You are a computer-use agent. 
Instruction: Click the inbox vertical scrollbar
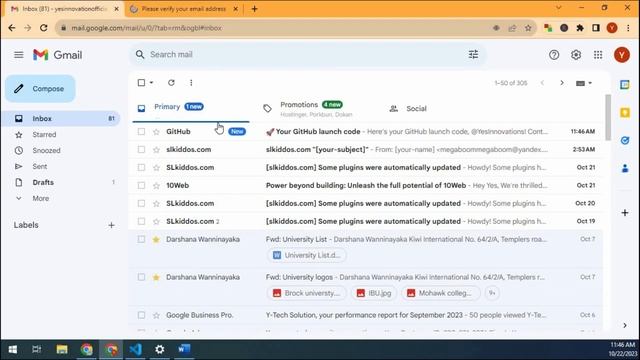coord(608,118)
